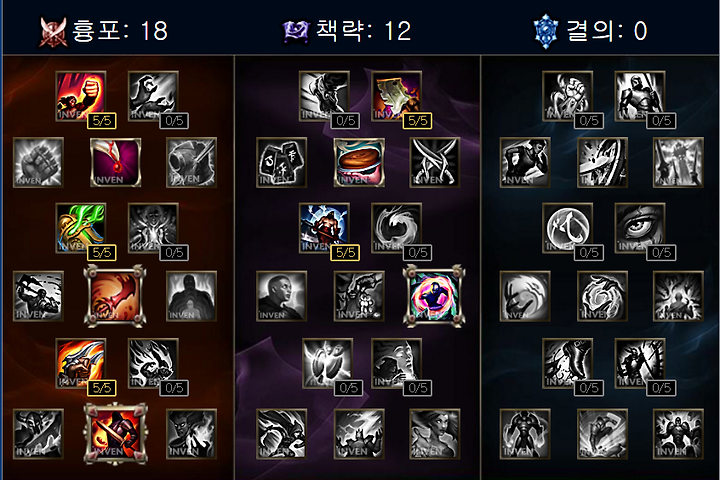Select the red fist Ferocity mastery icon
Image resolution: width=720 pixels, height=480 pixels.
(x=81, y=96)
